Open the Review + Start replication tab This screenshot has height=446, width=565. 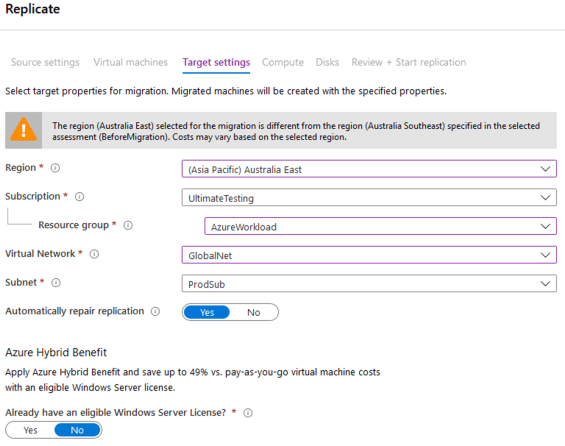coord(409,62)
